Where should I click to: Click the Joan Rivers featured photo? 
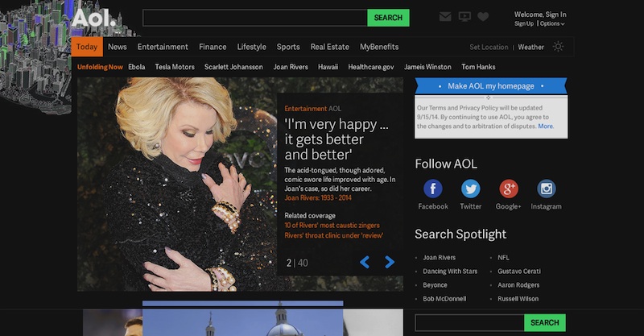coord(177,185)
